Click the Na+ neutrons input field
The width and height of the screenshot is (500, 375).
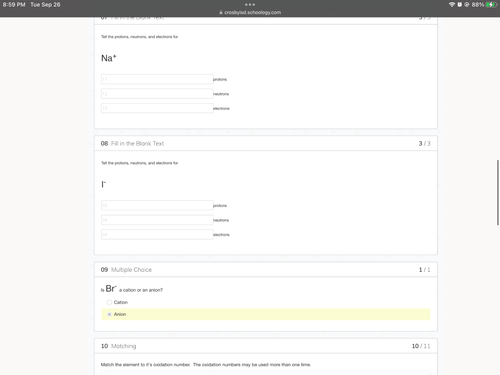(157, 94)
